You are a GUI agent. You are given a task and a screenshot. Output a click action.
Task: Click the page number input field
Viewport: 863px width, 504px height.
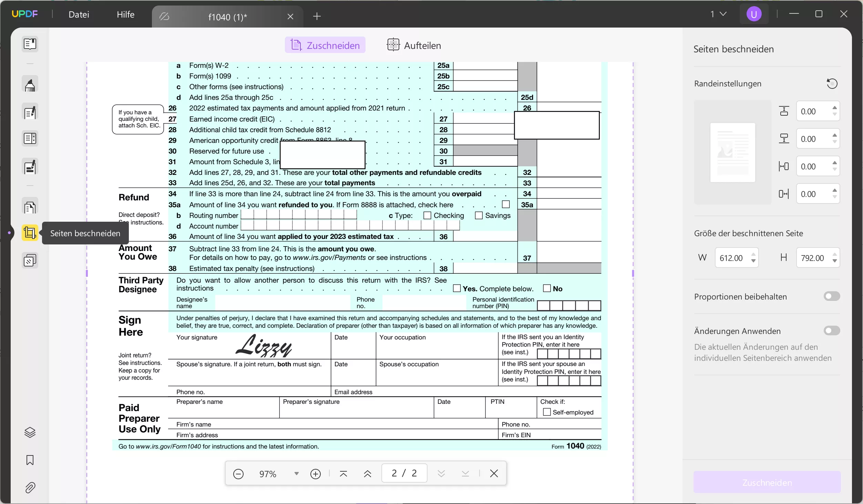point(404,473)
